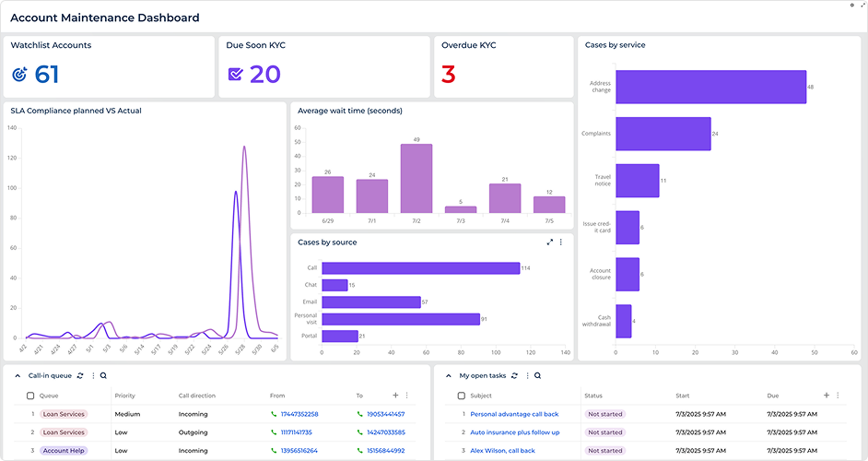The height and width of the screenshot is (461, 868).
Task: Open the Personal advantage call back task
Action: tap(514, 414)
